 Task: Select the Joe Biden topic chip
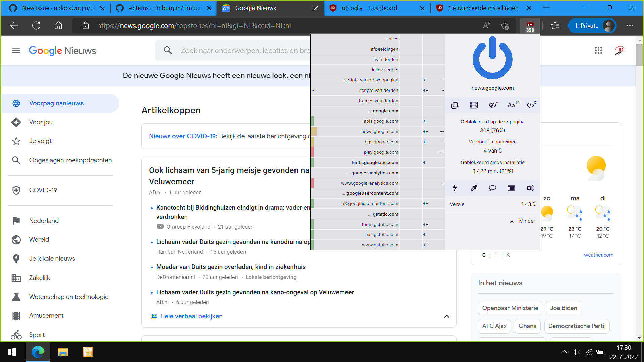563,308
